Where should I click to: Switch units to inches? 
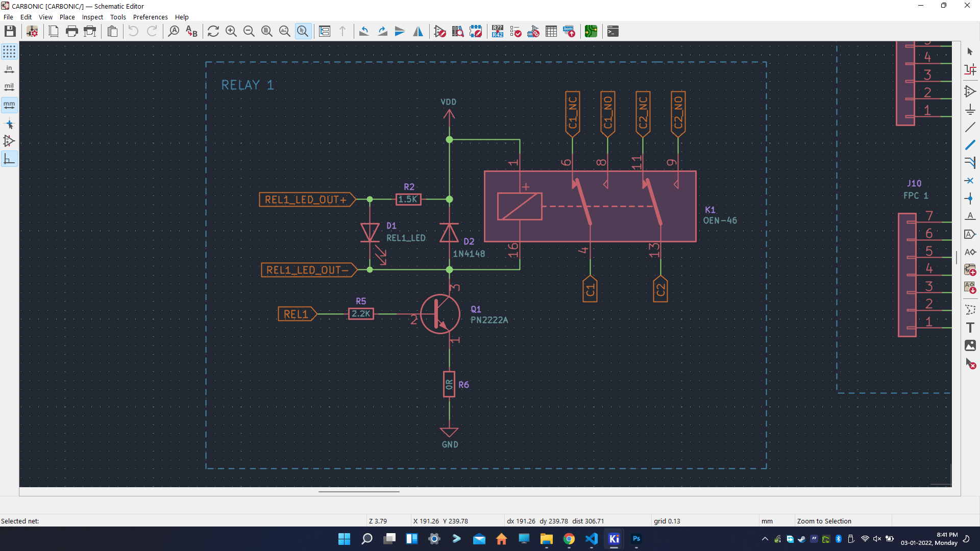(9, 69)
